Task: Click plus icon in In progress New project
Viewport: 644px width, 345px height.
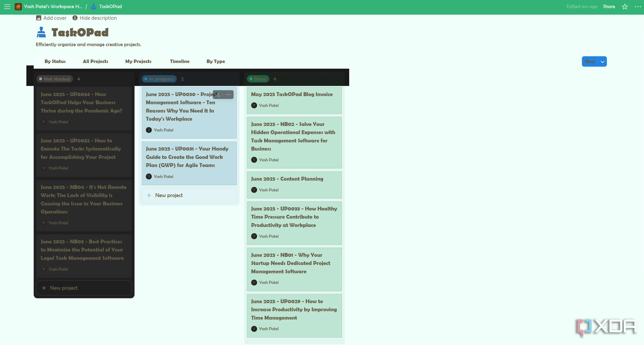Action: coord(149,195)
